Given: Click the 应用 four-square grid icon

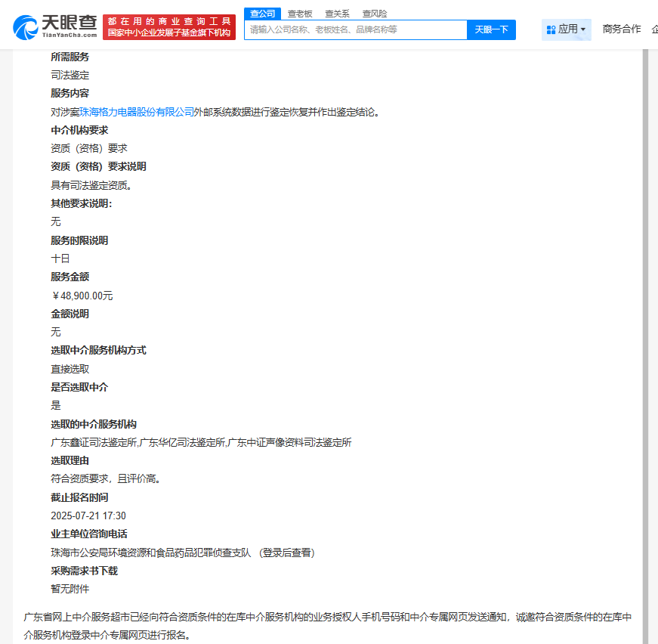Looking at the screenshot, I should click(551, 29).
